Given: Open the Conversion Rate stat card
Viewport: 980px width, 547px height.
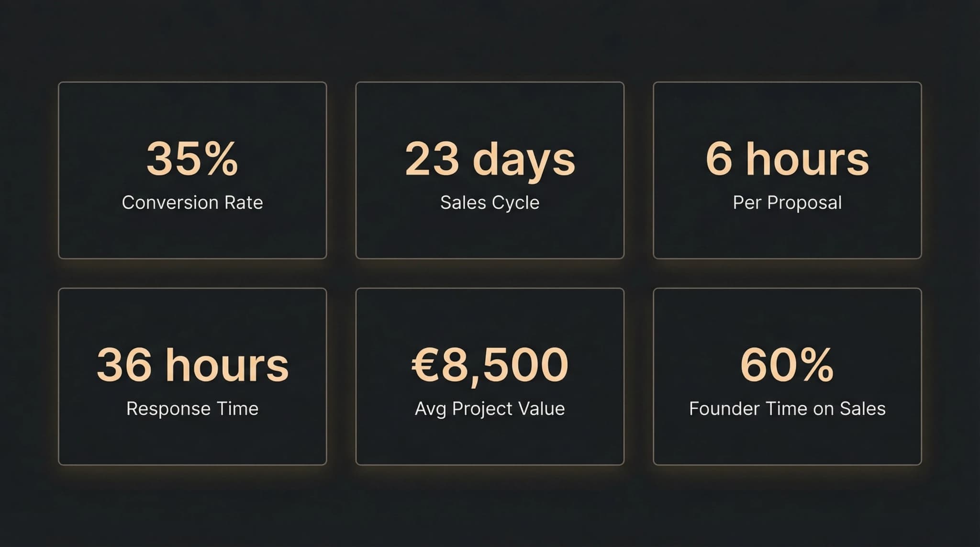Looking at the screenshot, I should coord(192,234).
